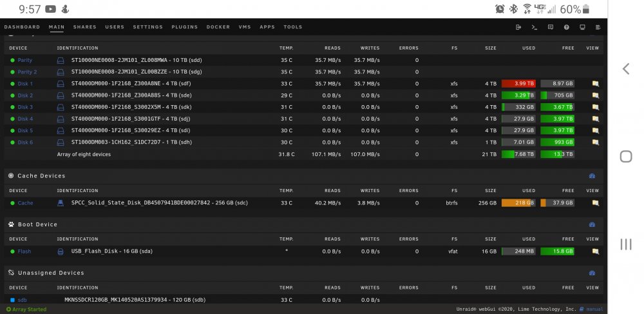Open the Cache device link
This screenshot has width=644, height=314.
coord(25,203)
